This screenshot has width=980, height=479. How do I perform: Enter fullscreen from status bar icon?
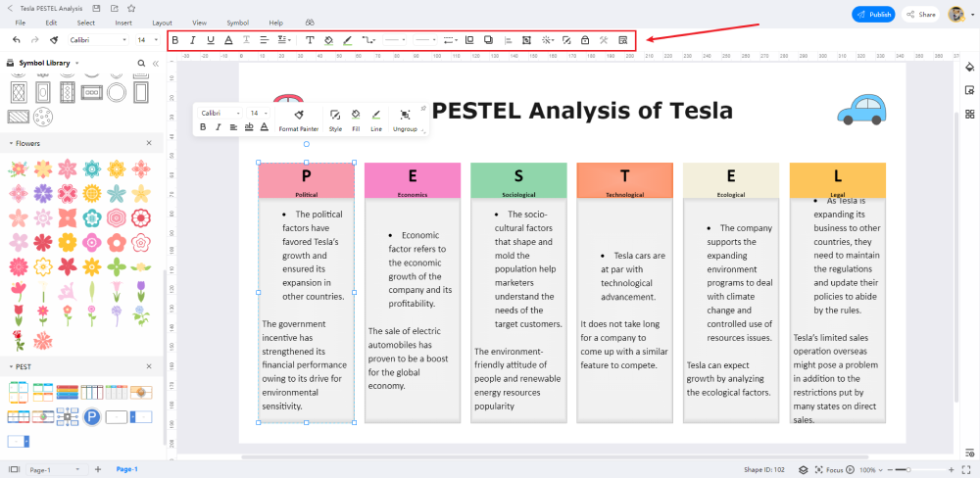964,469
